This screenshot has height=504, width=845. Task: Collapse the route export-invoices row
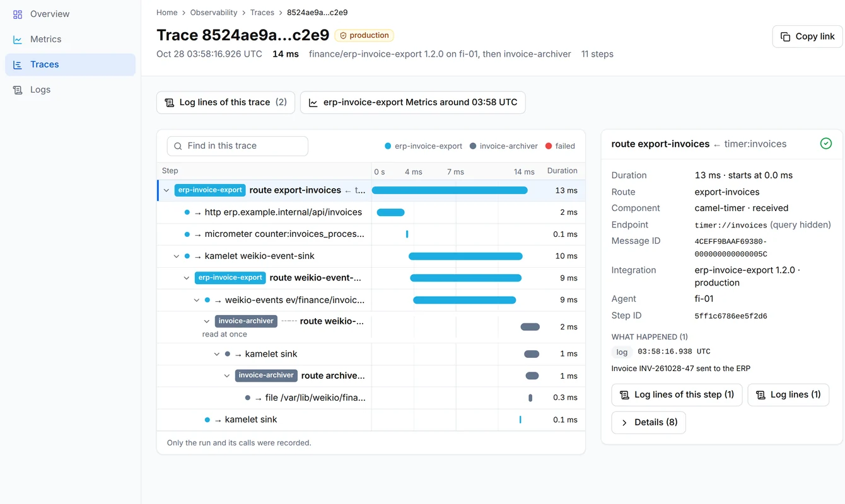(166, 190)
